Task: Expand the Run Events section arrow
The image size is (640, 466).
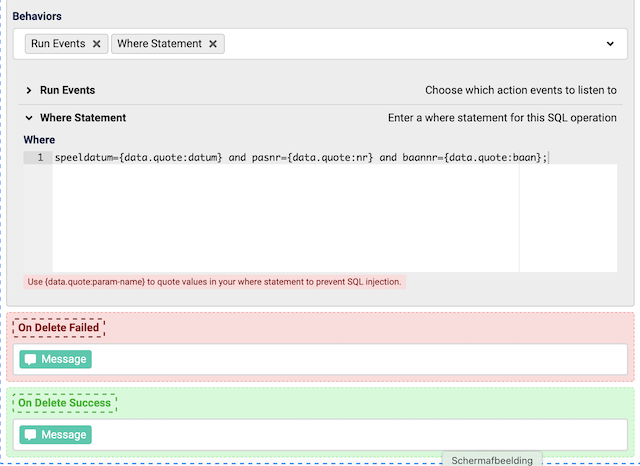Action: [x=29, y=90]
